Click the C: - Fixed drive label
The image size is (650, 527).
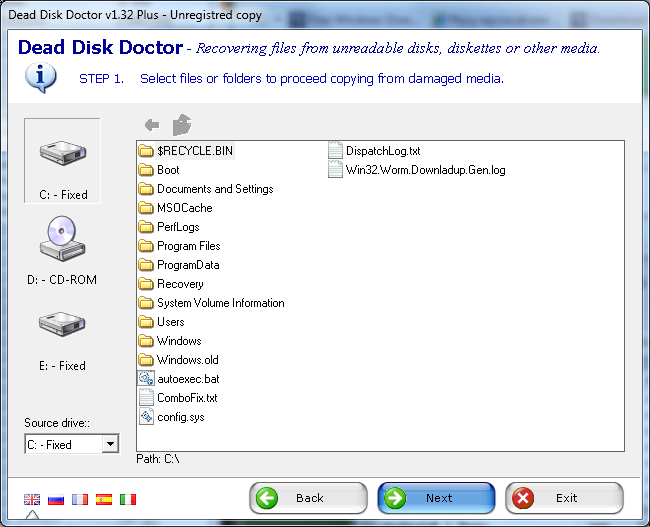coord(63,194)
